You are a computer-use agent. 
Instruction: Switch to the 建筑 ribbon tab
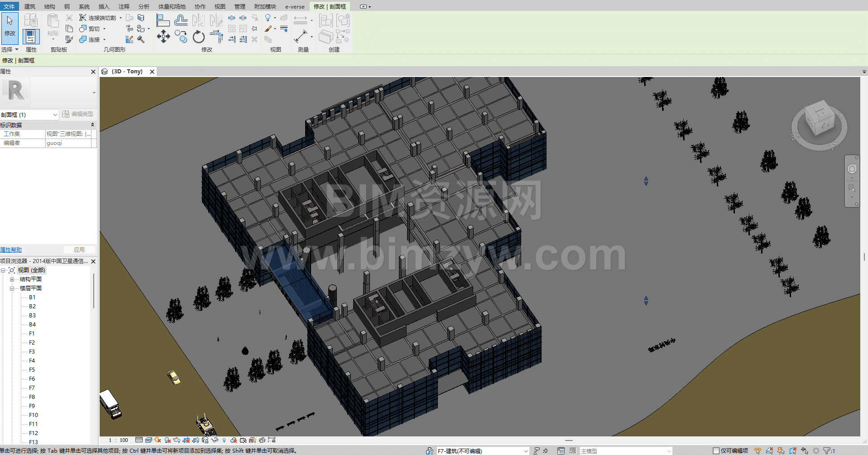pos(30,6)
